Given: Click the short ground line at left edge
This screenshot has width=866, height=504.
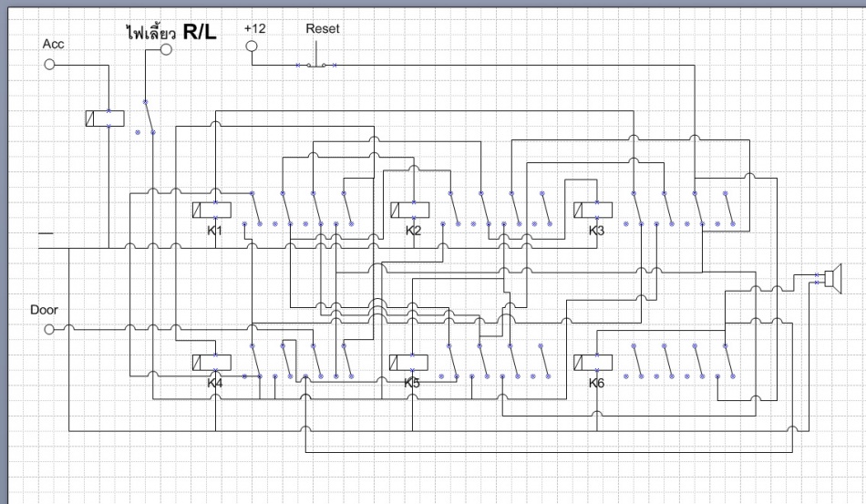Looking at the screenshot, I should click(x=46, y=233).
